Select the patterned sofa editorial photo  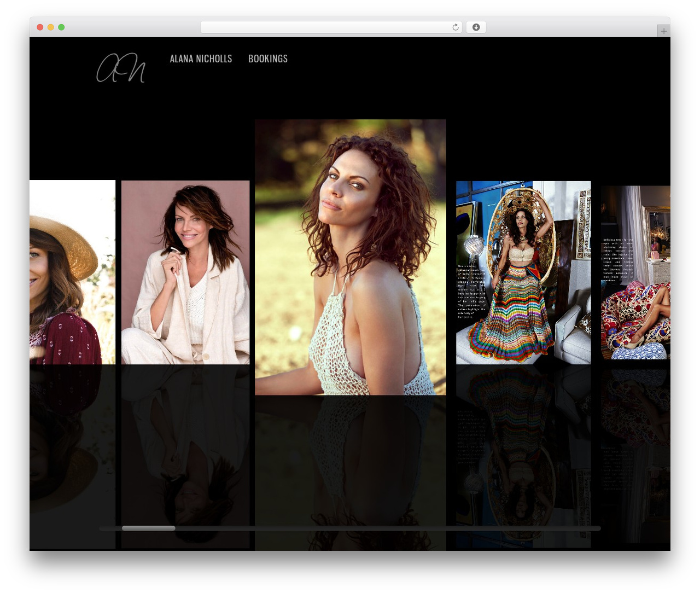click(x=635, y=272)
